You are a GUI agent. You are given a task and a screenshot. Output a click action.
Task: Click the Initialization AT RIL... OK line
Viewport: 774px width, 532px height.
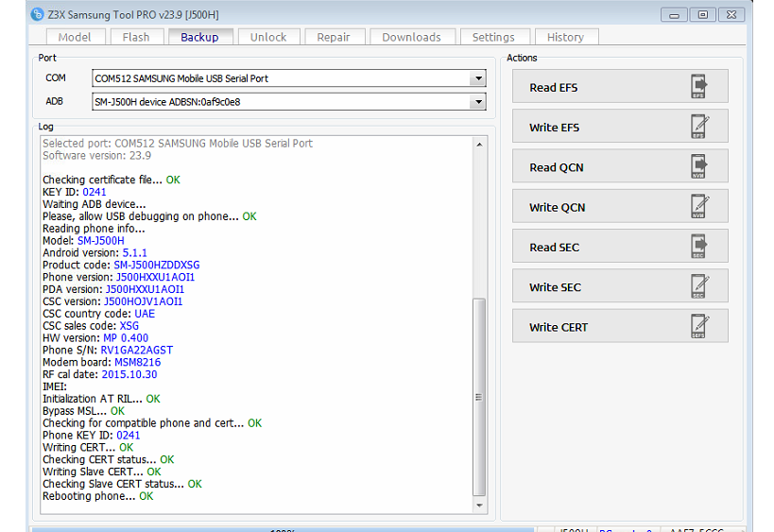tap(101, 398)
